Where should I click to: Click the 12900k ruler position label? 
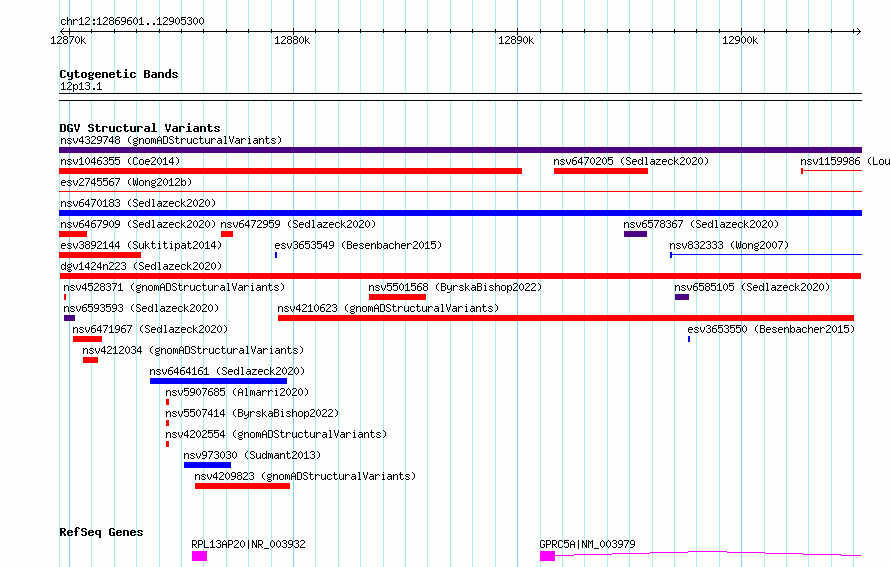point(740,40)
